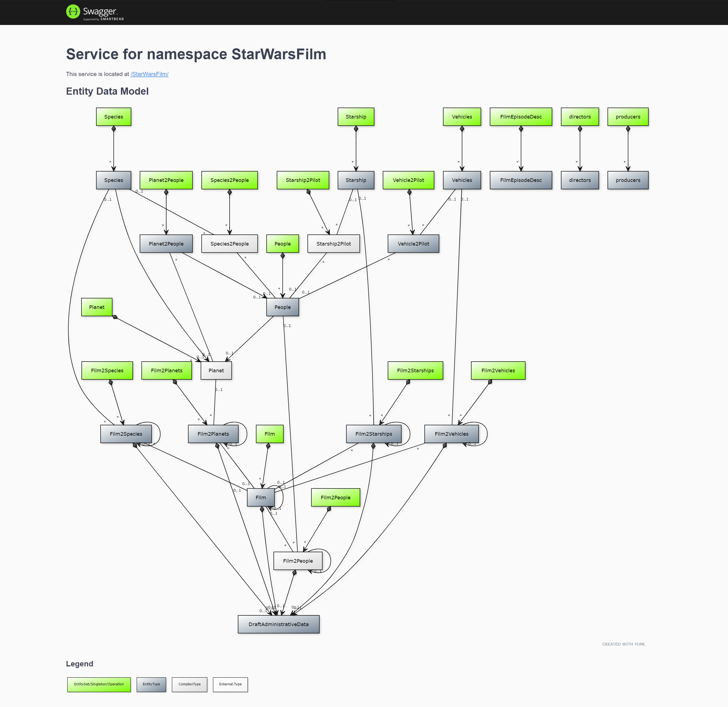Click the EntitySet/Singleton/Operation legend swatch
The width and height of the screenshot is (728, 707).
(99, 684)
